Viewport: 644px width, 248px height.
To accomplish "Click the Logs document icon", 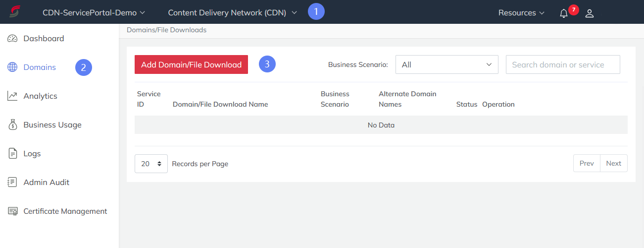I will [x=13, y=154].
